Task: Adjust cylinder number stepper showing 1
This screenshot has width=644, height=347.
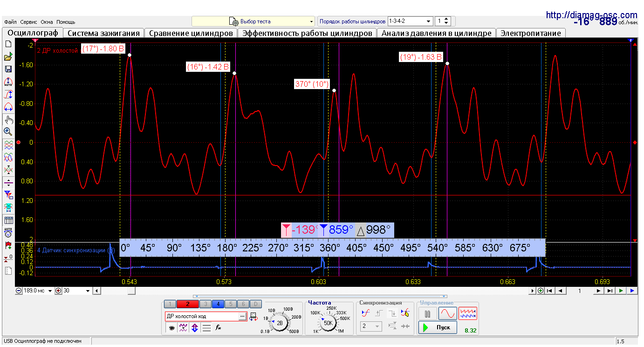Action: [443, 21]
